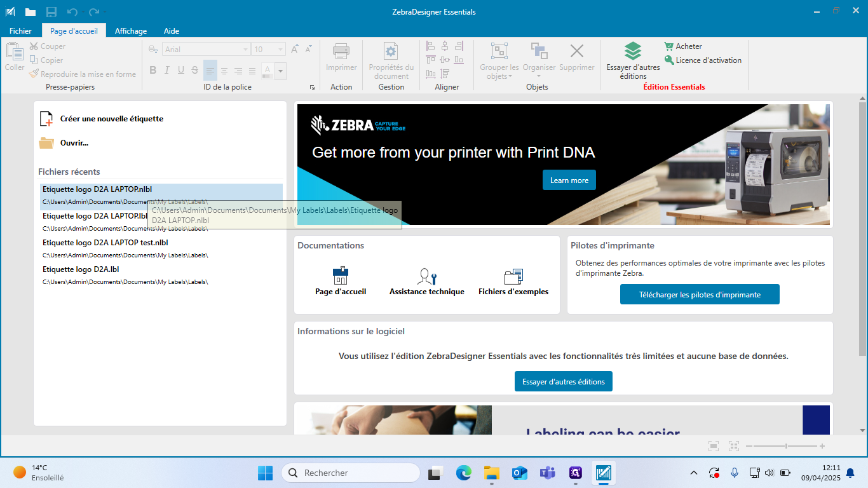The height and width of the screenshot is (488, 868).
Task: Toggle bold formatting
Action: point(153,71)
